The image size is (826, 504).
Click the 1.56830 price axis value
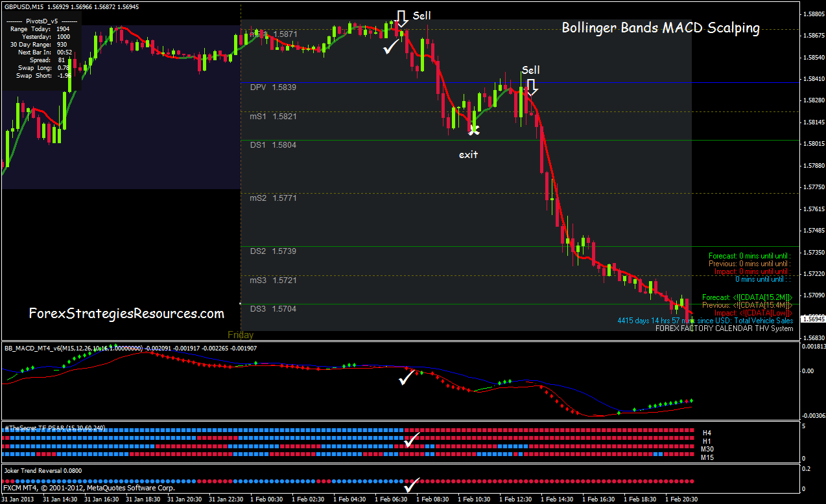(x=813, y=338)
